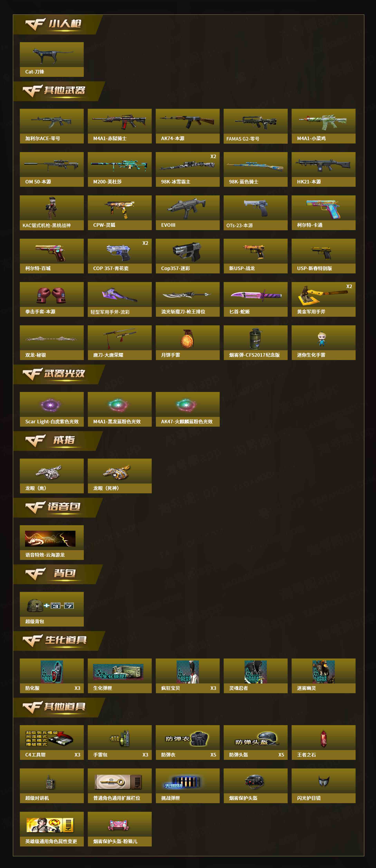Select the Cat-刀锋 item card
This screenshot has width=376, height=868.
tap(52, 59)
